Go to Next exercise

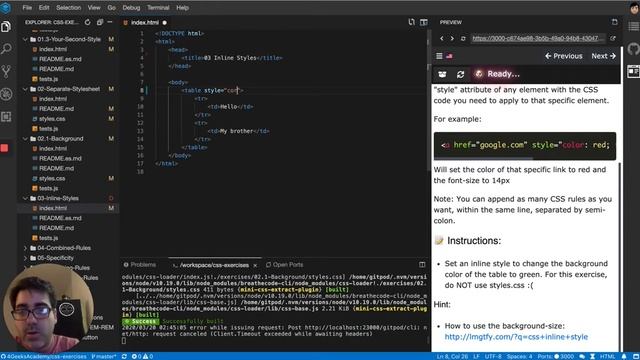603,56
